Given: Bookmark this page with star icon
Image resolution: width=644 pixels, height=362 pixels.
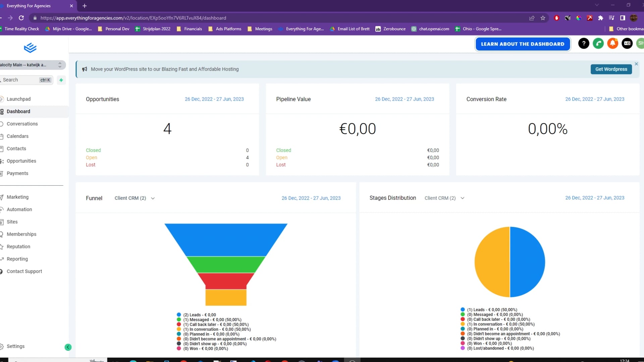Looking at the screenshot, I should pyautogui.click(x=543, y=18).
